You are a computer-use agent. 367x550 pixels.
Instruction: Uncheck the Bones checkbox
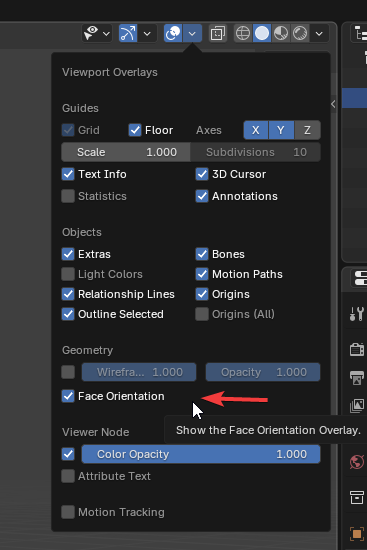(x=202, y=254)
